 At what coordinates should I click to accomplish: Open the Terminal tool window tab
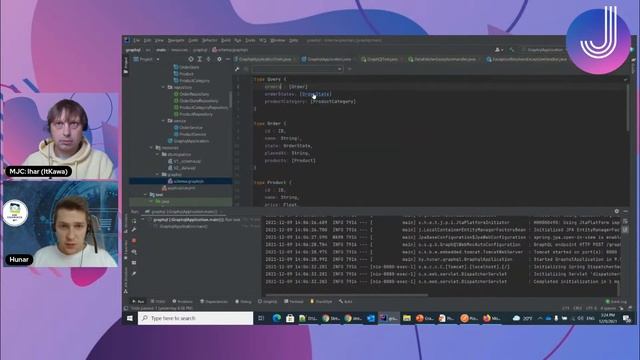[293, 302]
